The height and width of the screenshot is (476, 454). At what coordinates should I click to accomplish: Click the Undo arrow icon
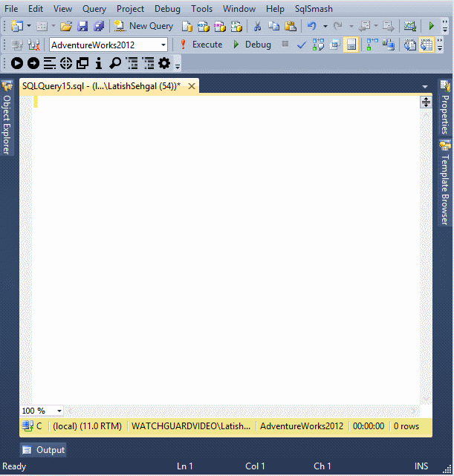(x=312, y=26)
